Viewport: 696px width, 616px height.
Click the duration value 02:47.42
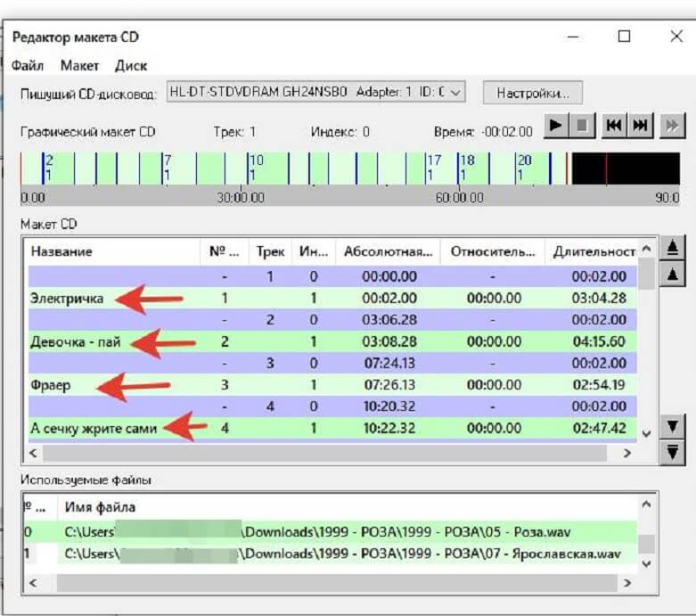coord(599,428)
